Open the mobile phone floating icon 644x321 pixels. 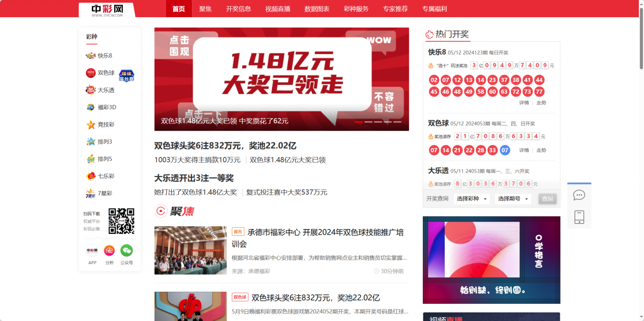pos(579,217)
